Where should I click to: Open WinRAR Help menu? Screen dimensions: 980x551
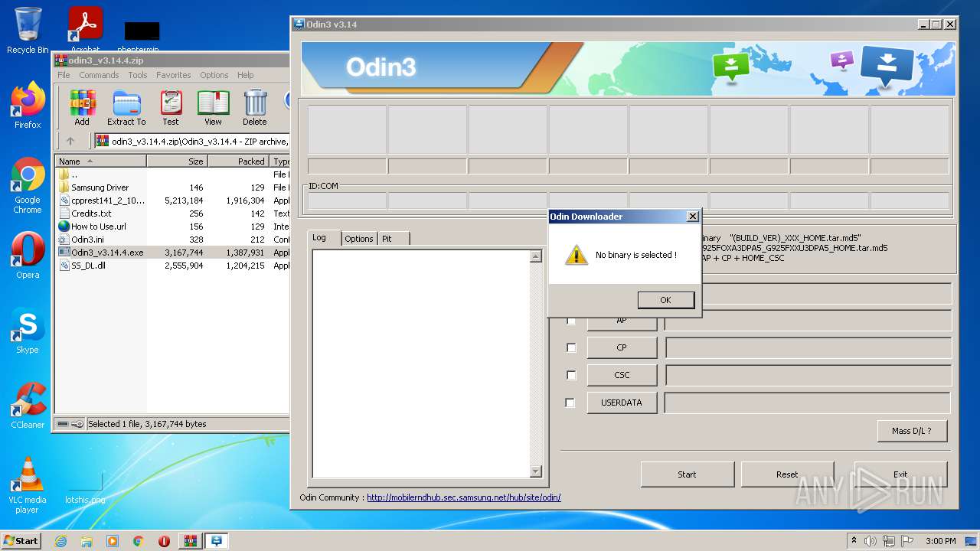pos(245,75)
